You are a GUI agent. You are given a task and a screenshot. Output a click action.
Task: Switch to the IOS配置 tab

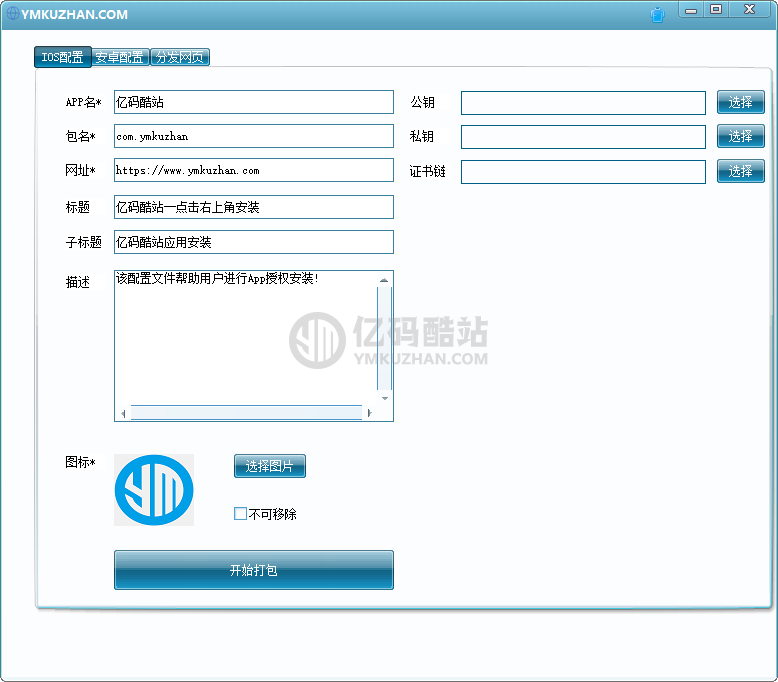coord(63,57)
